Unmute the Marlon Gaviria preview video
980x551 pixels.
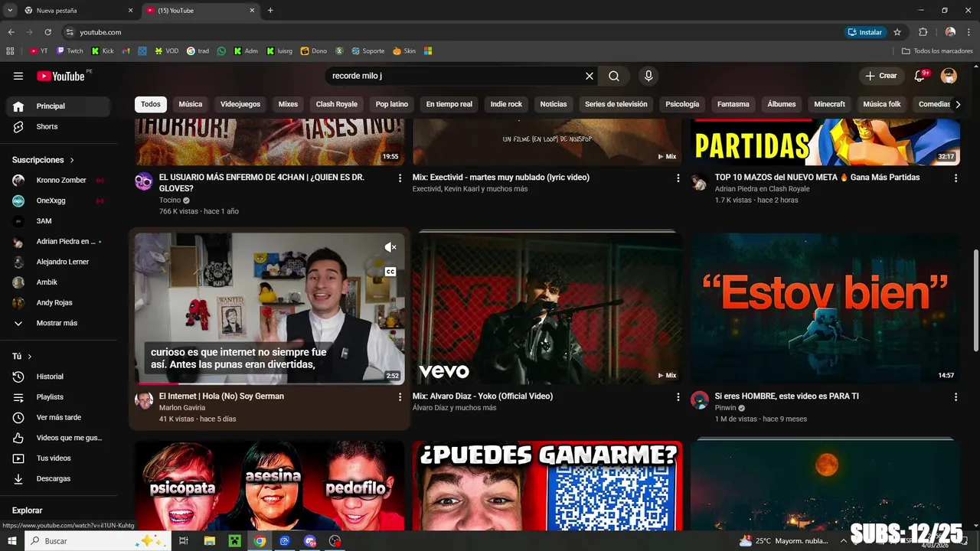pyautogui.click(x=390, y=247)
